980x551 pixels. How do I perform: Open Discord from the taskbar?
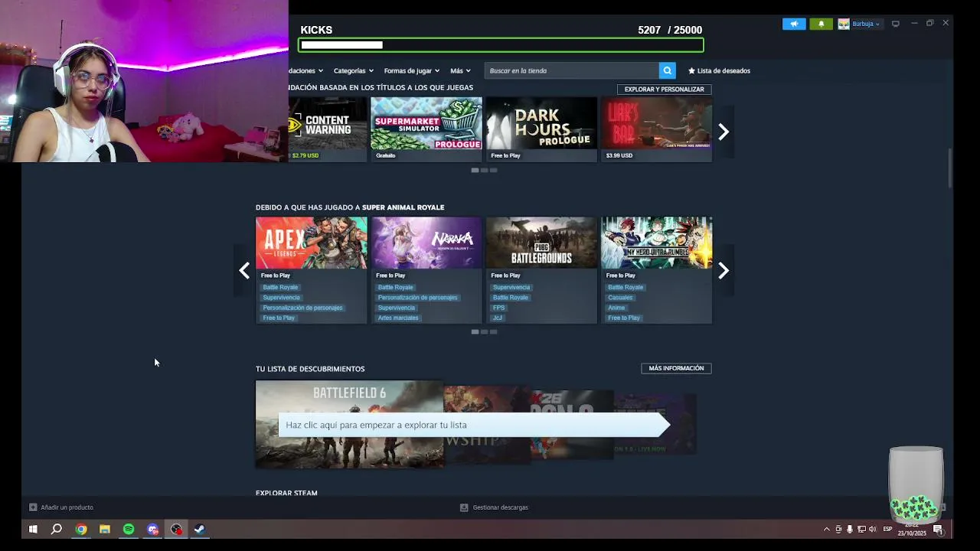(152, 529)
